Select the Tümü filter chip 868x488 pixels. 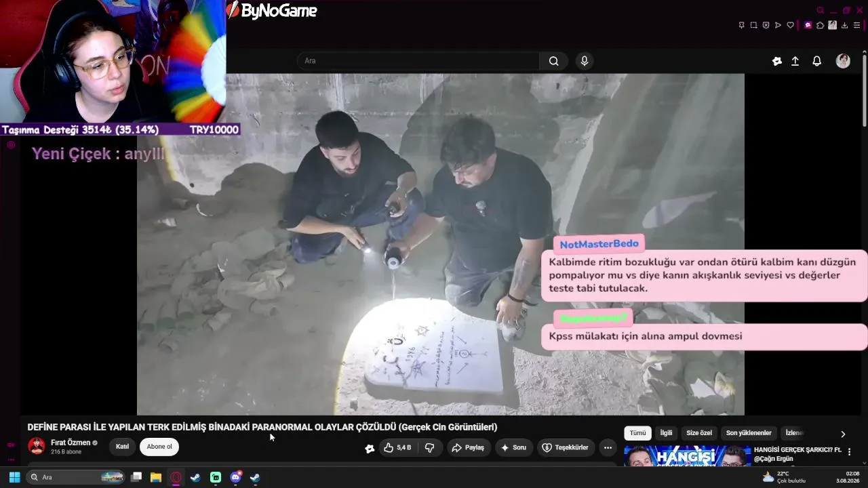coord(637,433)
